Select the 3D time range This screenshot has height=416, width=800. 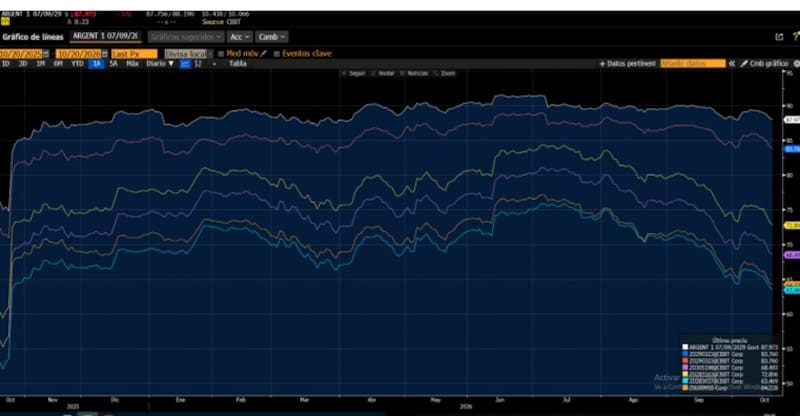(23, 64)
